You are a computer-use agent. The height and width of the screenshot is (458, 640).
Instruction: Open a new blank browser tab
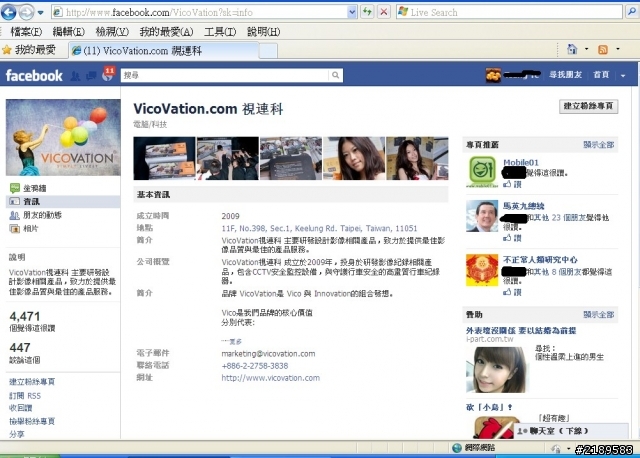click(x=268, y=51)
